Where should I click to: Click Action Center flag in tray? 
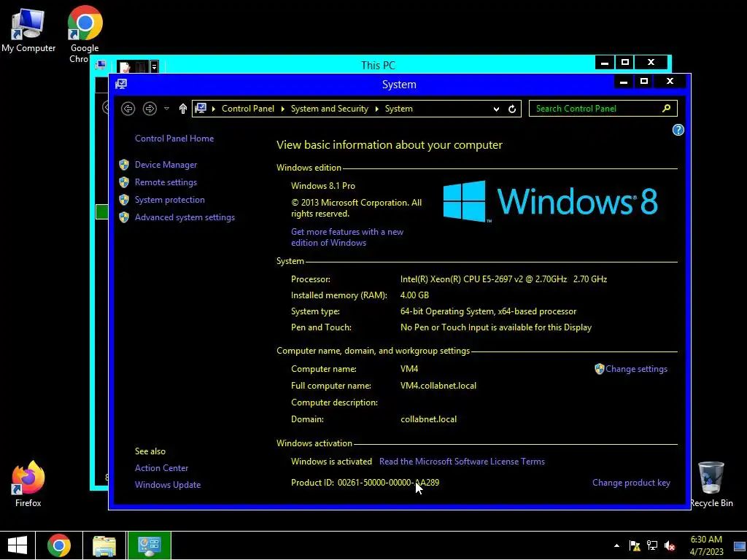point(635,545)
